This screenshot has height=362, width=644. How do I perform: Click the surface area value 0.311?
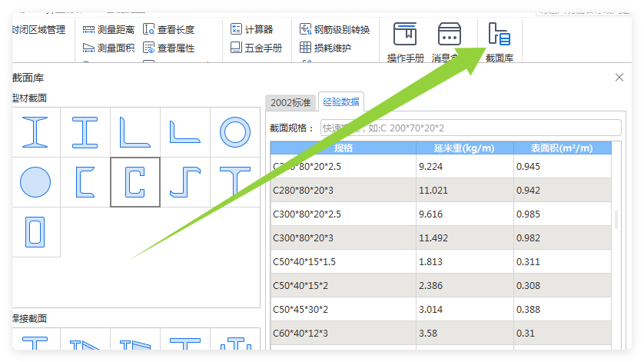click(528, 262)
